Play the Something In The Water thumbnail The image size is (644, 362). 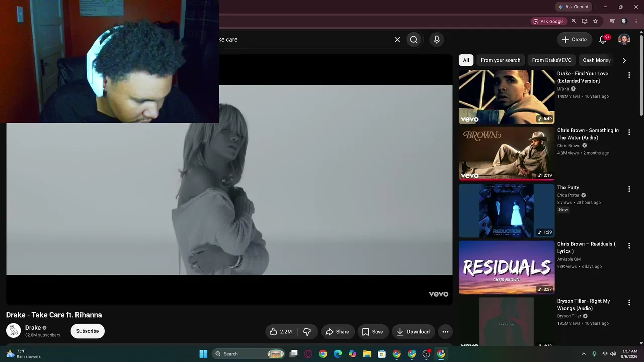pos(507,153)
